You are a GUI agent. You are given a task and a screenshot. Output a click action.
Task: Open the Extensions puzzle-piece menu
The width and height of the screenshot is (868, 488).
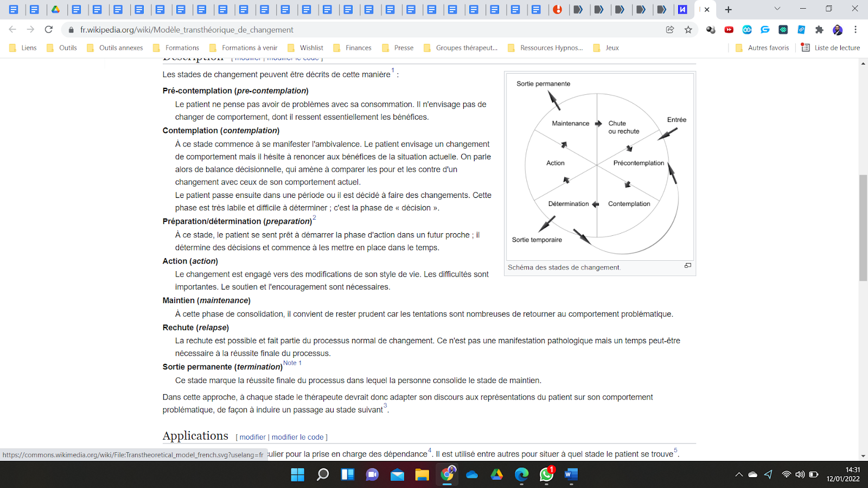[819, 30]
